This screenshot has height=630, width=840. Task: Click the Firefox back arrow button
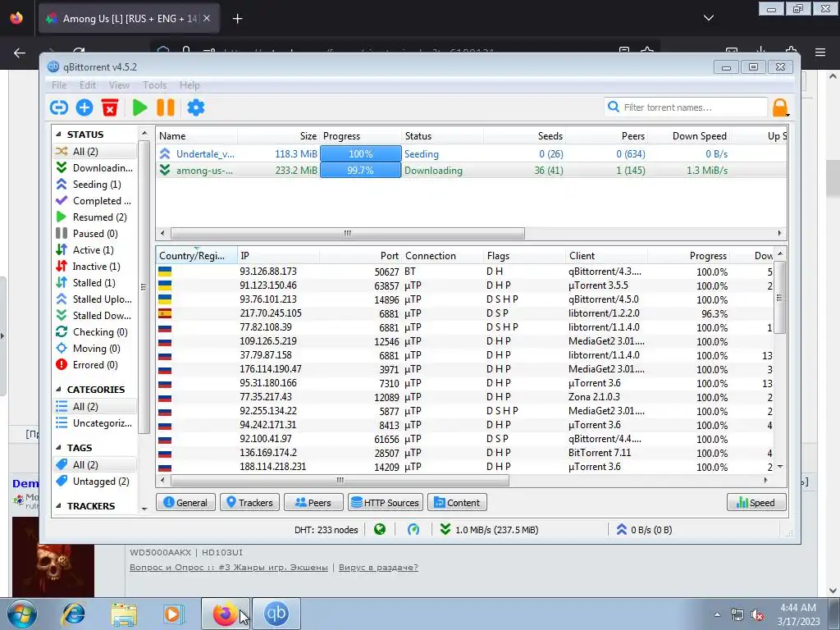[x=20, y=52]
